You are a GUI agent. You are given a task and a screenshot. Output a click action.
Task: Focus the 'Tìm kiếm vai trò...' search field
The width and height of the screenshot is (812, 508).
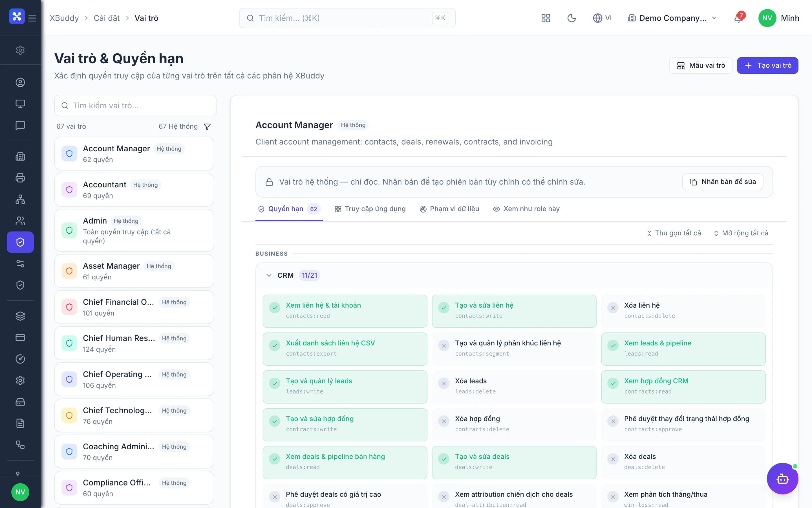135,106
